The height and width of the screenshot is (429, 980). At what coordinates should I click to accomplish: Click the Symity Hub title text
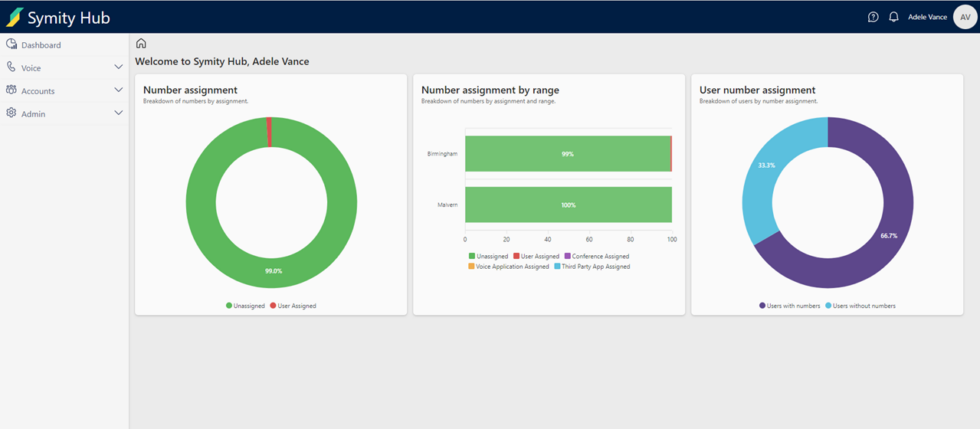pos(69,18)
